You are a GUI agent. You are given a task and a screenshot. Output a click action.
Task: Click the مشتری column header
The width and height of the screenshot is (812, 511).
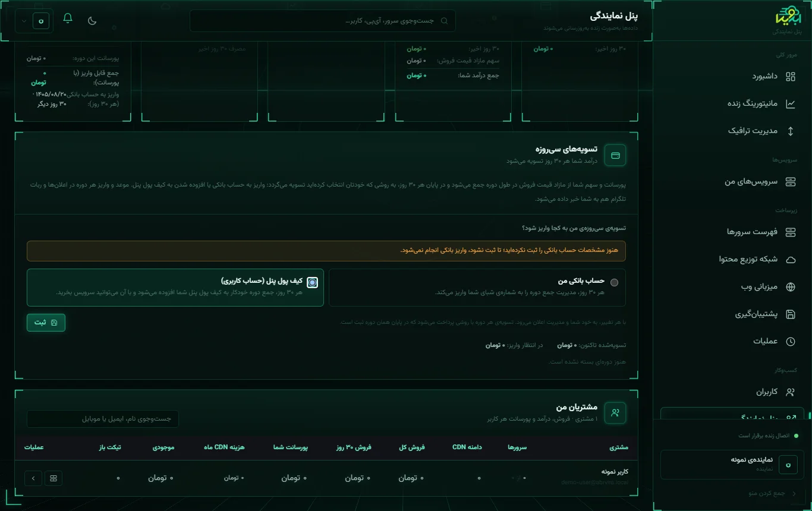coord(619,447)
